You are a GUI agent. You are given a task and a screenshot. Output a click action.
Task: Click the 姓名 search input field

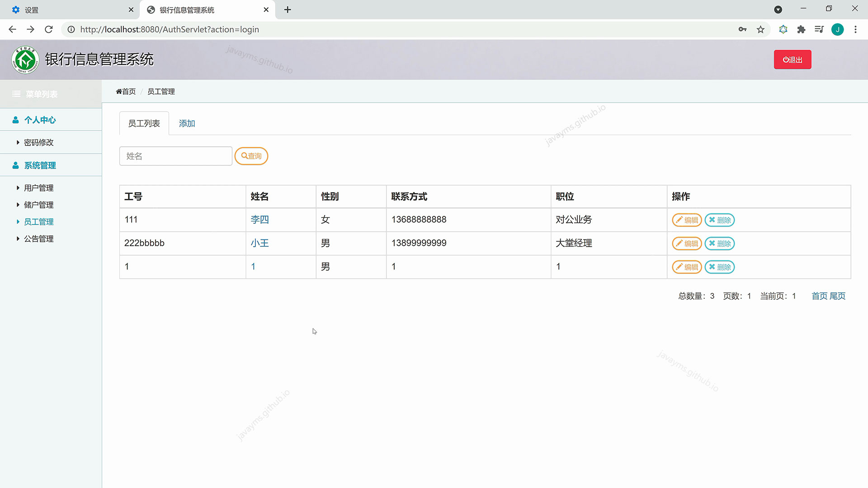click(175, 156)
